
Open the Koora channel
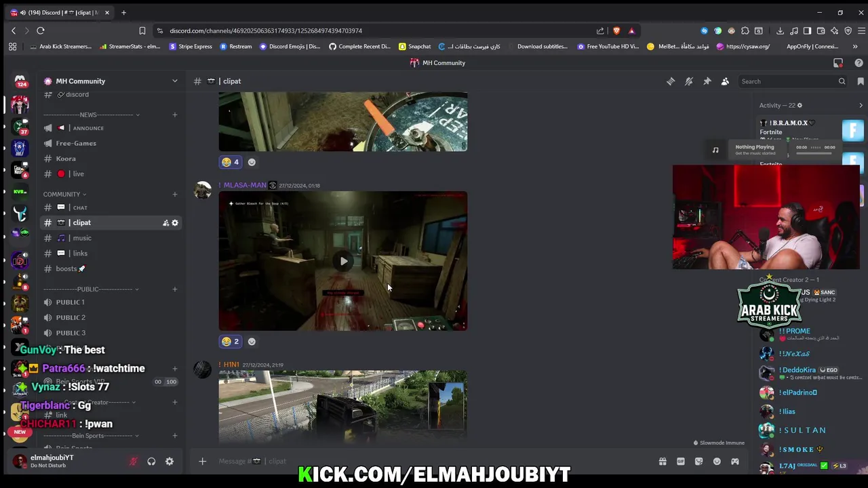(x=110, y=159)
